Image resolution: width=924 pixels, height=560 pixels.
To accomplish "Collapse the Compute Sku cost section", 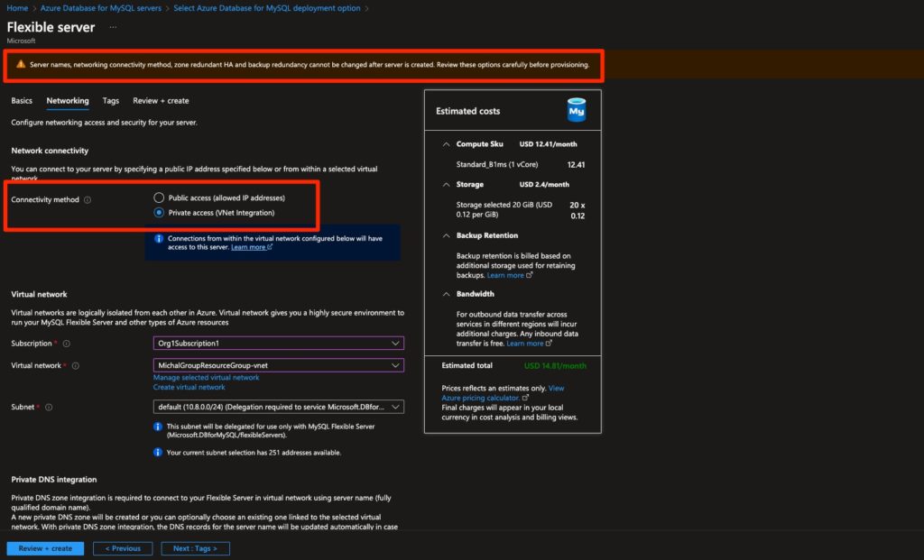I will (x=446, y=144).
